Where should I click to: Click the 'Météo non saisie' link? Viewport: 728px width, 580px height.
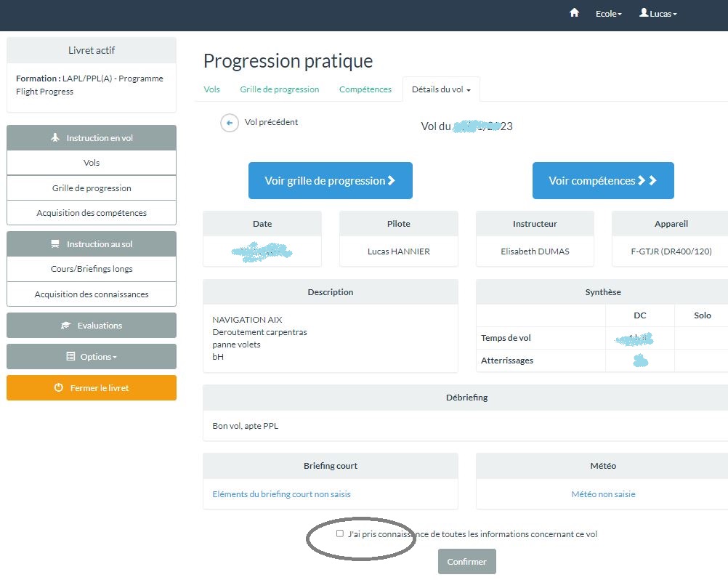click(x=603, y=494)
